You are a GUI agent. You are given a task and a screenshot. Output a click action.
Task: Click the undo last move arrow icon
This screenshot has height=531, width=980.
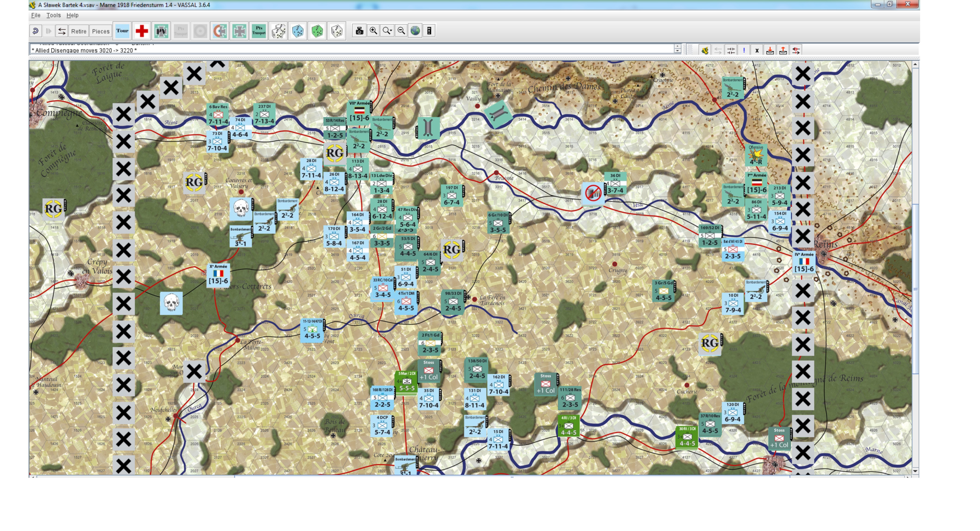point(36,31)
